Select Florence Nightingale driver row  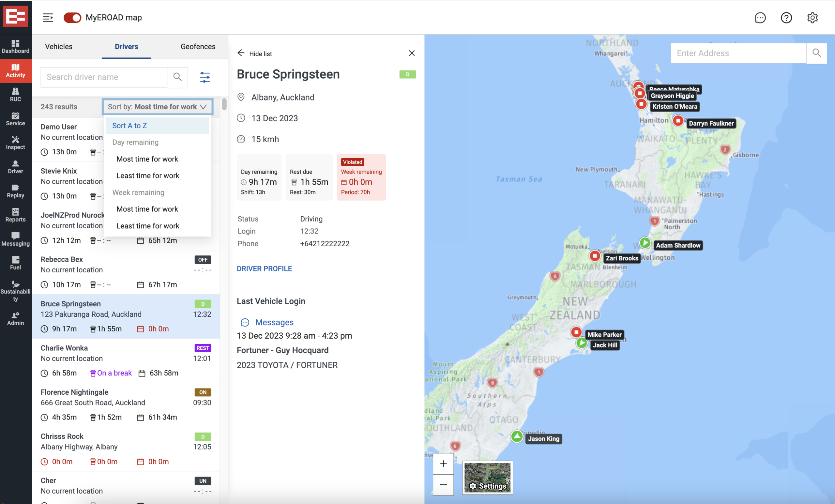click(126, 405)
